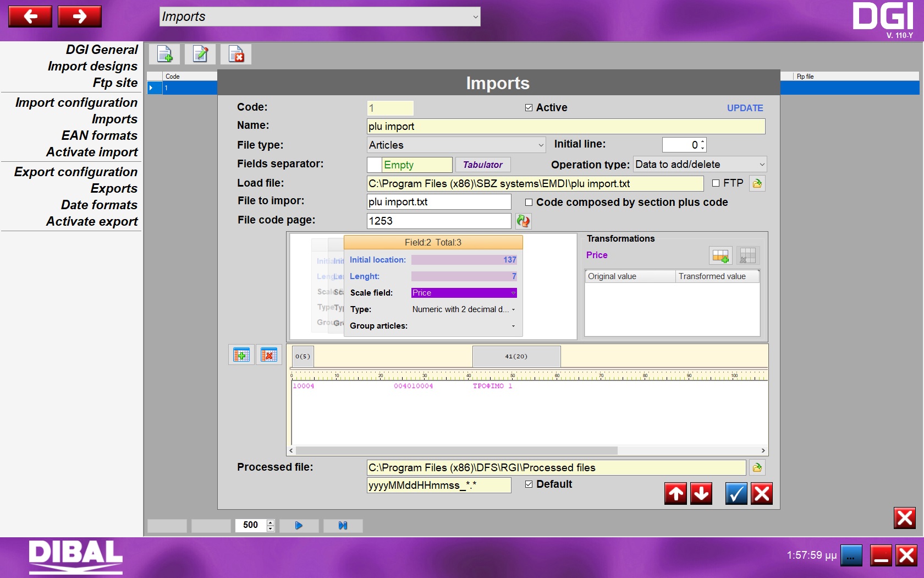Click the Transformed value column header
Image resolution: width=924 pixels, height=578 pixels.
[717, 276]
